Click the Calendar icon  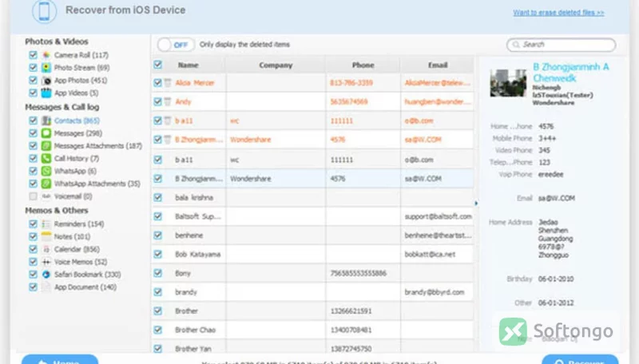[x=46, y=249]
